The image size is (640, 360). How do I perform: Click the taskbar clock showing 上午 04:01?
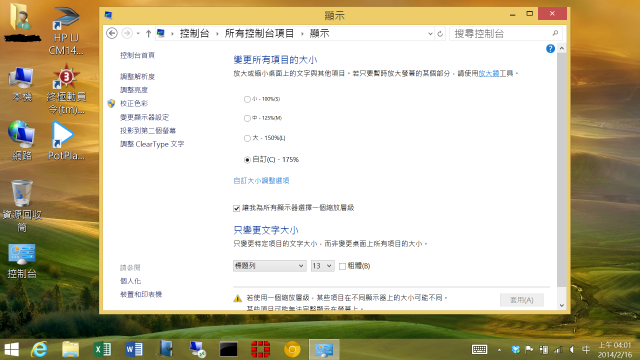pos(615,350)
